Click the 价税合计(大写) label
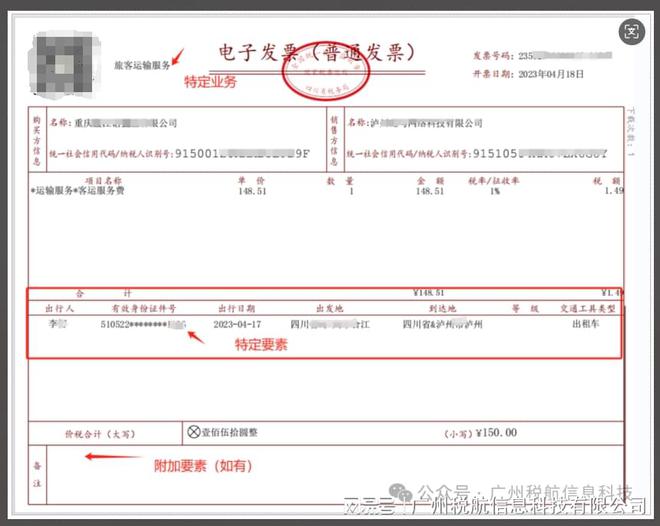Screen dimensions: 660x526 pyautogui.click(x=100, y=434)
